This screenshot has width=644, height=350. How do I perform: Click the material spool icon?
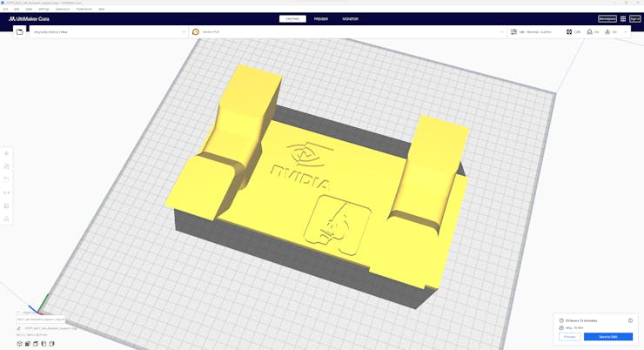pyautogui.click(x=196, y=31)
